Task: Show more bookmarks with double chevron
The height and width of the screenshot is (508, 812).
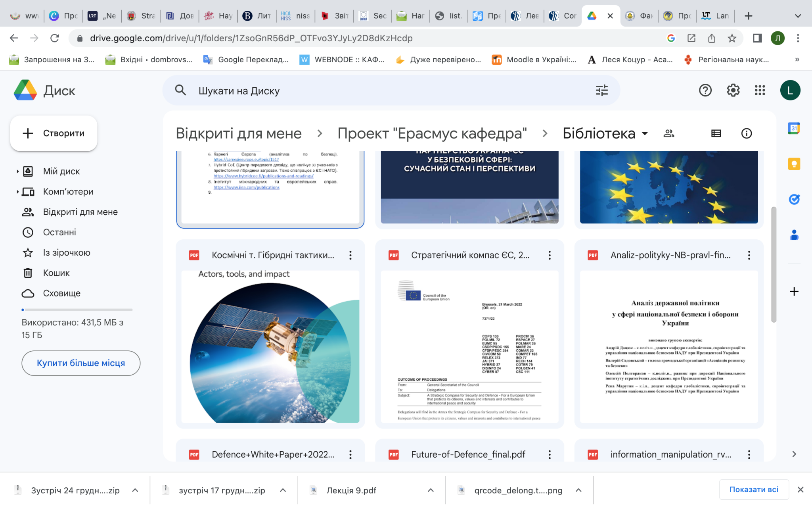Action: pos(797,60)
